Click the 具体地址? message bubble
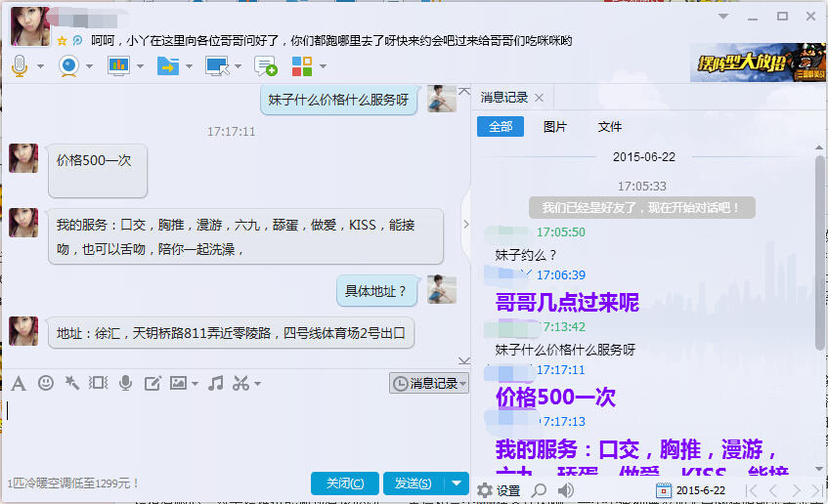 (x=377, y=291)
